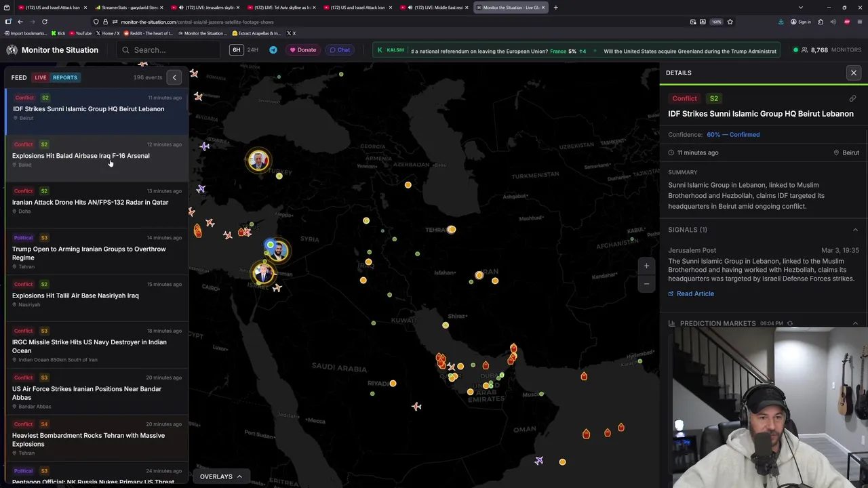The width and height of the screenshot is (868, 488).
Task: Switch feed to LIVE
Action: [41, 77]
